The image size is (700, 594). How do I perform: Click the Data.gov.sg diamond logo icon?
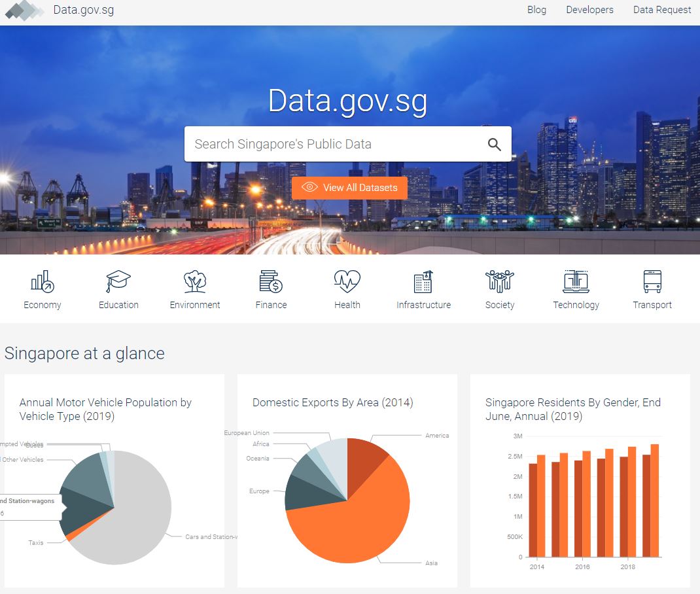tap(24, 10)
